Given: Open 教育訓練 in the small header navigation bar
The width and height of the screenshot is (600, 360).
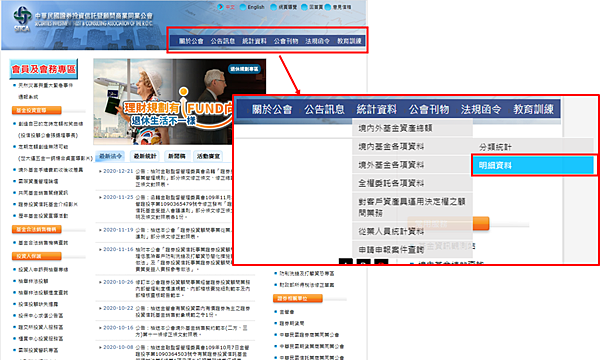Looking at the screenshot, I should (x=349, y=41).
